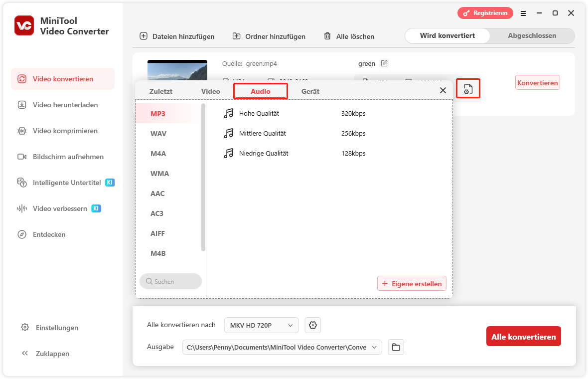Select MP3 format

(169, 113)
